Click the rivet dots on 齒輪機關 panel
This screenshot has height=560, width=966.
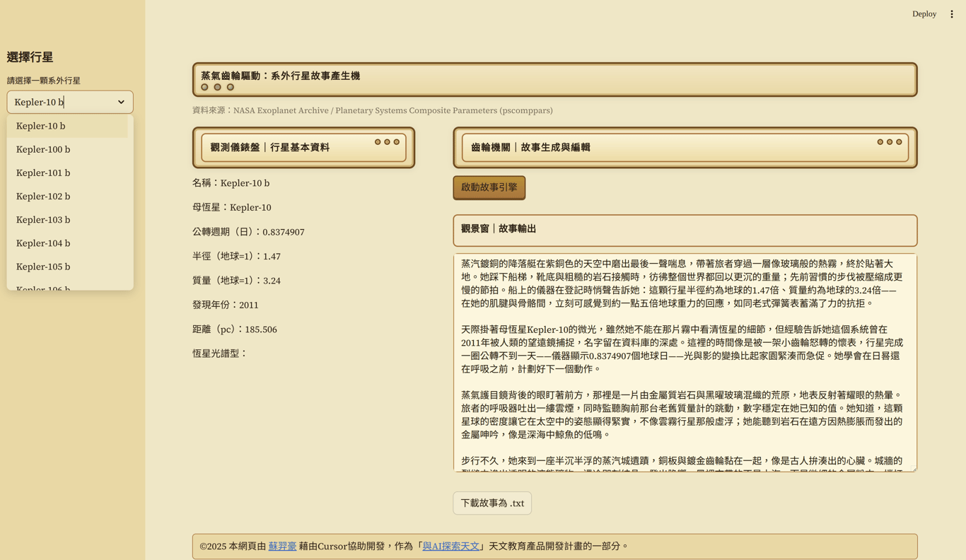click(x=890, y=142)
